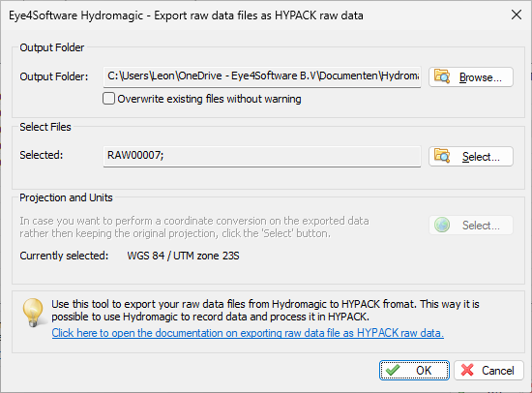This screenshot has height=393, width=532.
Task: Open the Select... button in Select Files
Action: click(x=471, y=157)
